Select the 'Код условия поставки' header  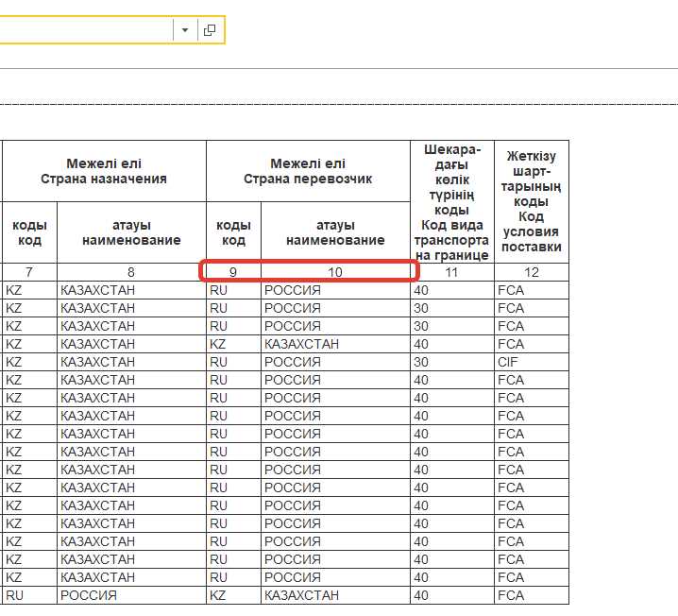532,202
